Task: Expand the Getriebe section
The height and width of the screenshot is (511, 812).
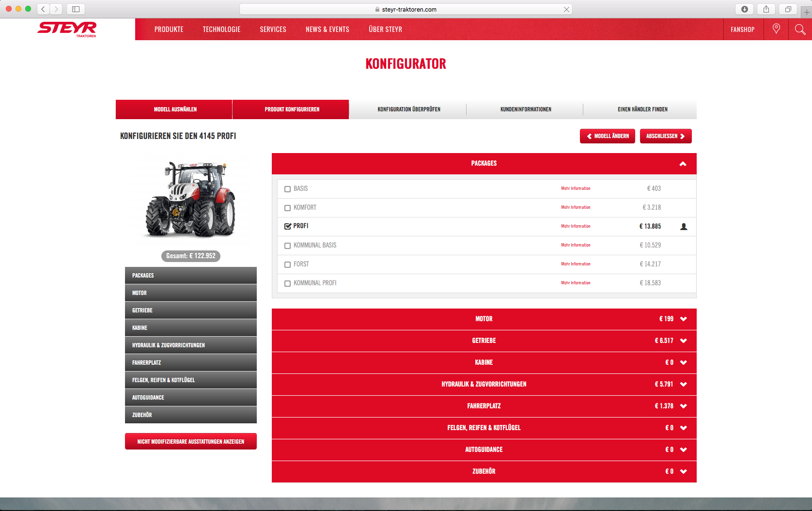Action: [484, 341]
